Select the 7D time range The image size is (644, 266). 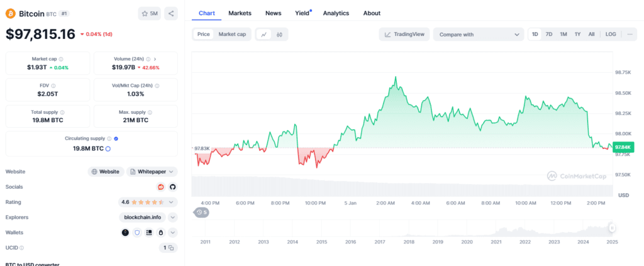point(548,35)
